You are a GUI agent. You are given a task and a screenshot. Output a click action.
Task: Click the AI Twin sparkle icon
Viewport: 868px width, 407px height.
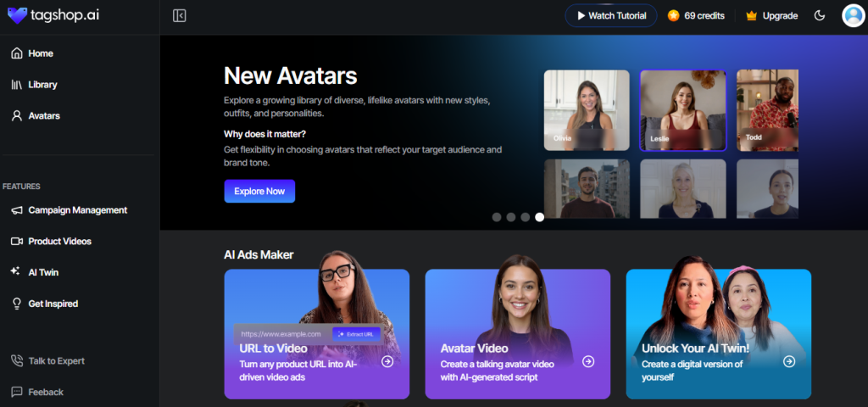point(16,271)
